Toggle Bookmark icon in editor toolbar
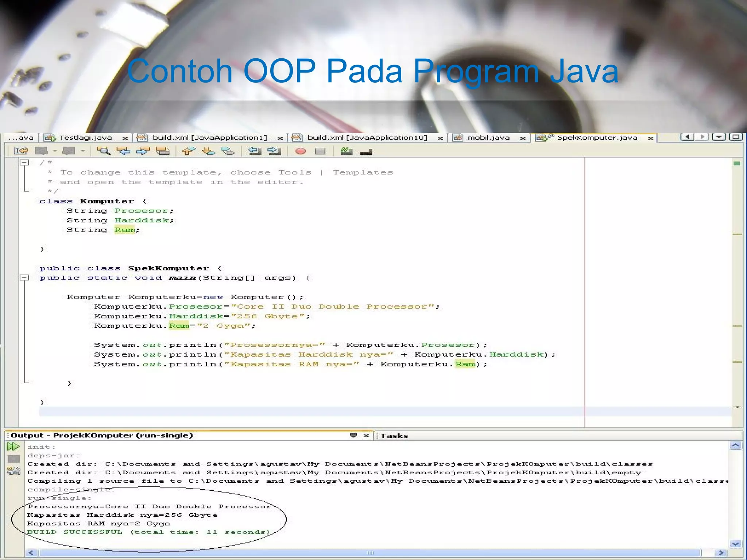The image size is (747, 560). [228, 151]
